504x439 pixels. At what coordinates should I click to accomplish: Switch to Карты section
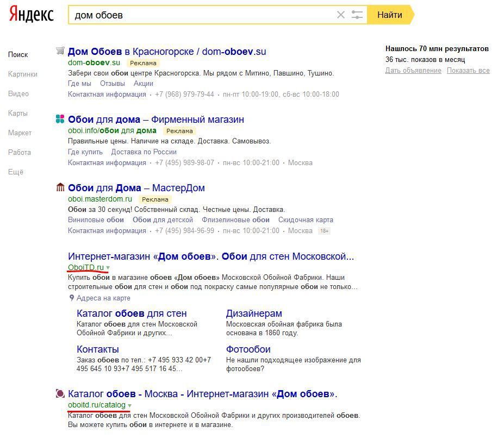[x=18, y=114]
